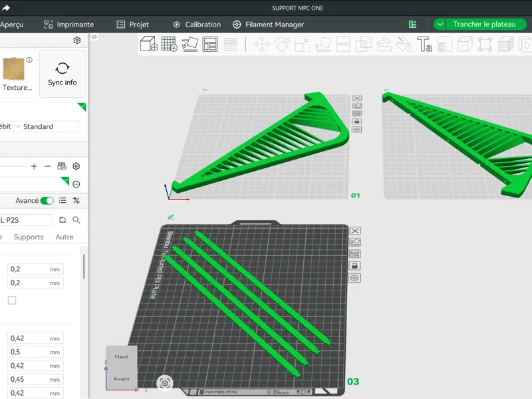Open filament settings gear icon
The height and width of the screenshot is (399, 532).
pyautogui.click(x=76, y=166)
